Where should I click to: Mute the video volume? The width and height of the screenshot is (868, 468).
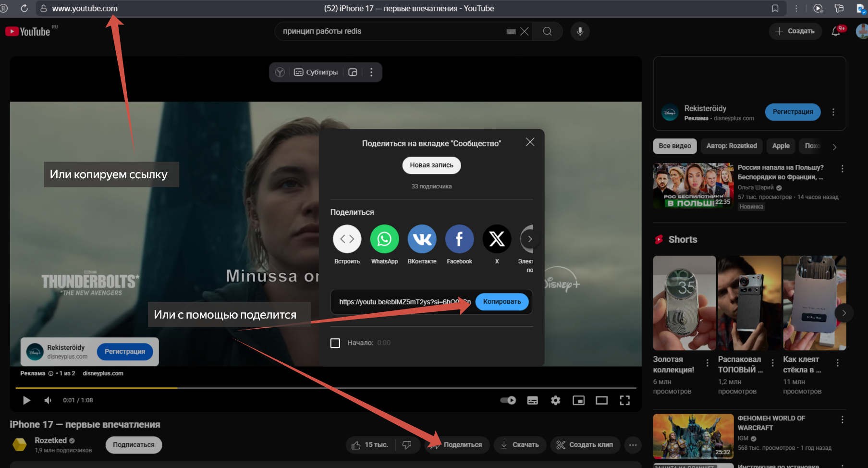(x=48, y=400)
